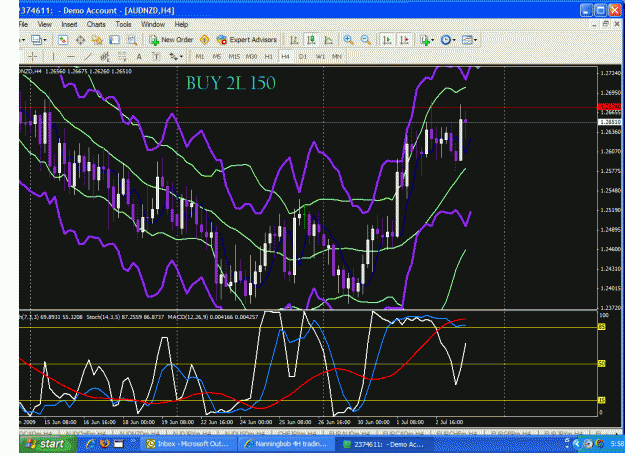Open the Indicators list dropdown
Viewport: 625px width, 456px height.
pos(427,40)
